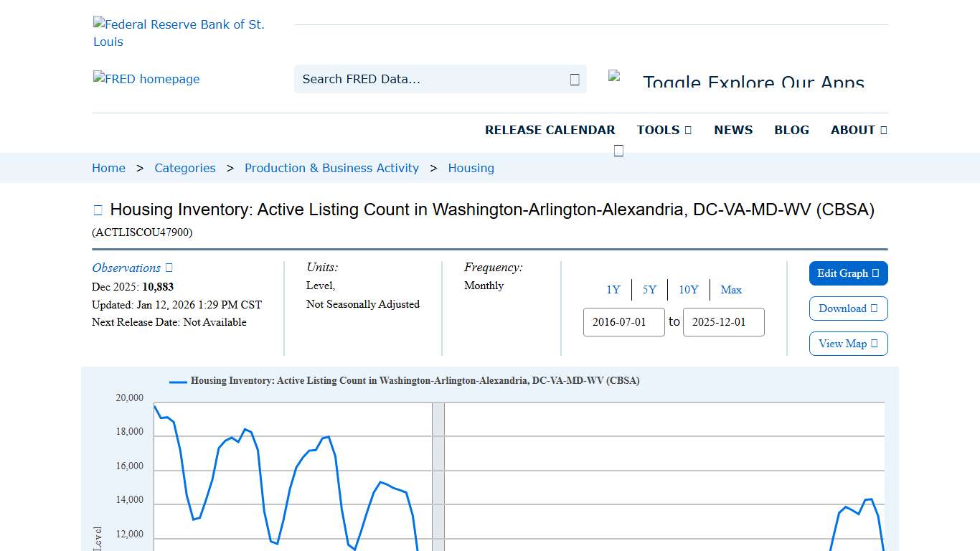980x551 pixels.
Task: Click the Federal Reserve Bank of St. Louis logo
Action: (179, 32)
